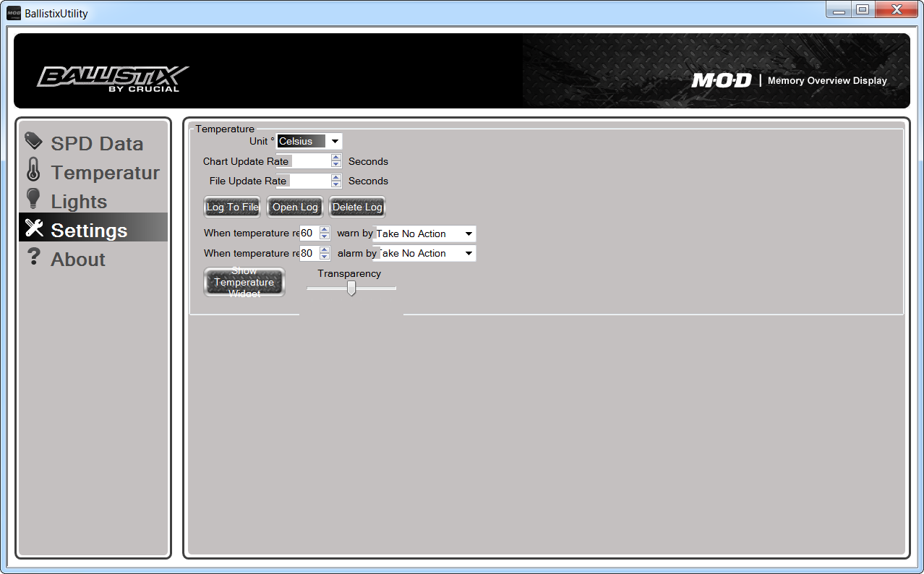Decrease the warn temperature threshold of 60
Viewport: 924px width, 574px height.
[x=325, y=237]
